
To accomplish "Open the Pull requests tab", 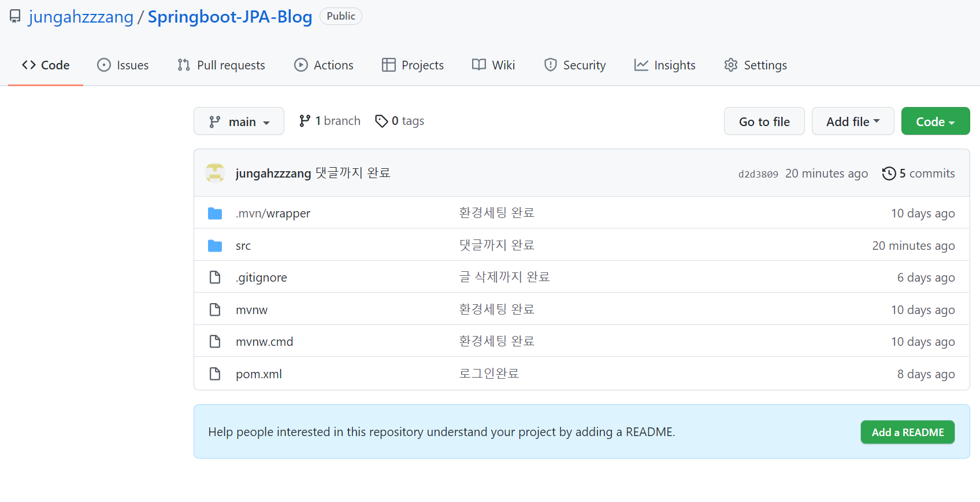I will point(221,65).
